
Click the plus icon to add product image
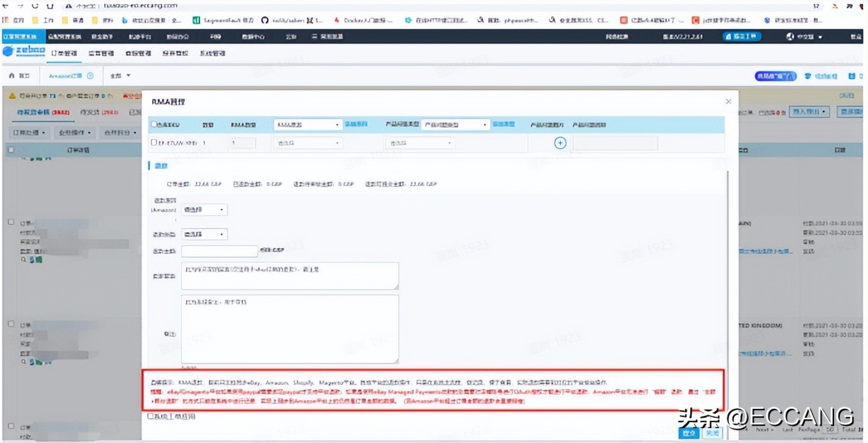(x=560, y=143)
